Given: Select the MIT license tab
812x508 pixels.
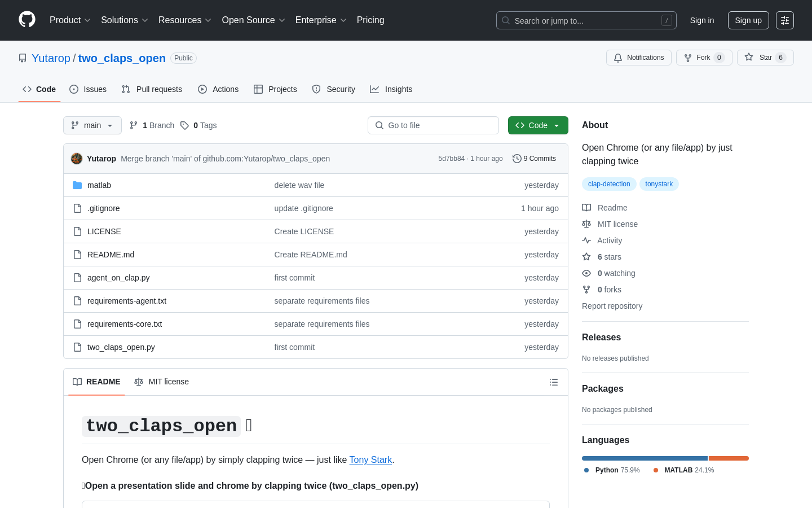Looking at the screenshot, I should [x=161, y=382].
